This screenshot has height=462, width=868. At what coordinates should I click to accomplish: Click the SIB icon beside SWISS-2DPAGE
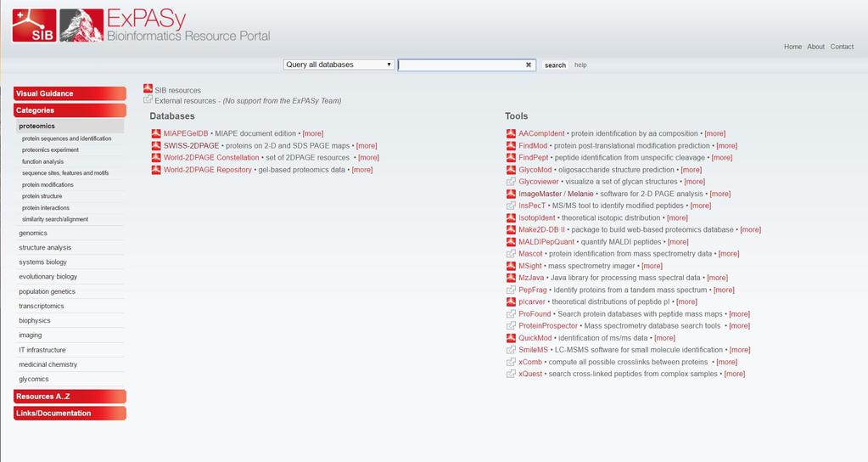[156, 146]
